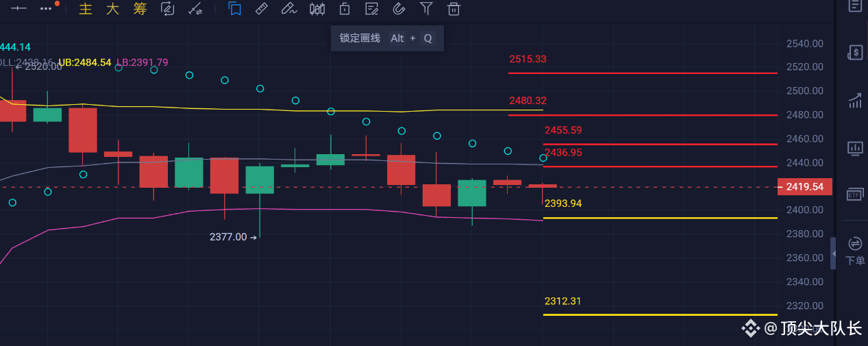Click the 2360.00 price axis label
The height and width of the screenshot is (346, 868).
[804, 258]
